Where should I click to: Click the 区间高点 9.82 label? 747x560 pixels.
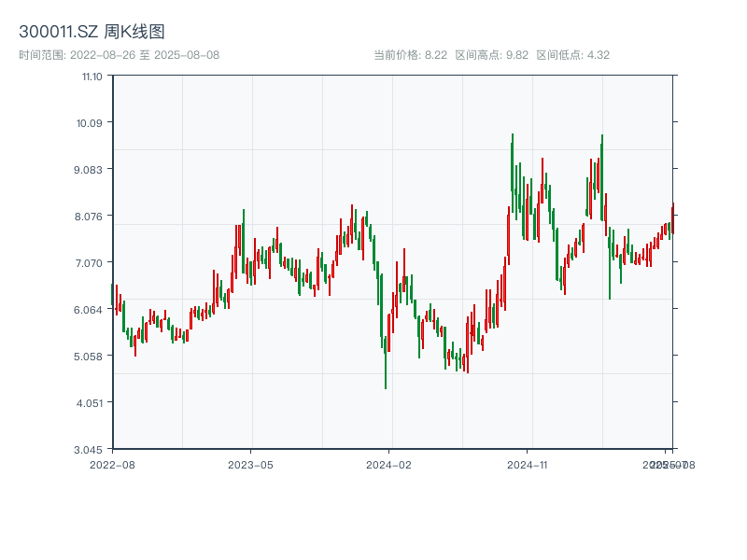(492, 55)
